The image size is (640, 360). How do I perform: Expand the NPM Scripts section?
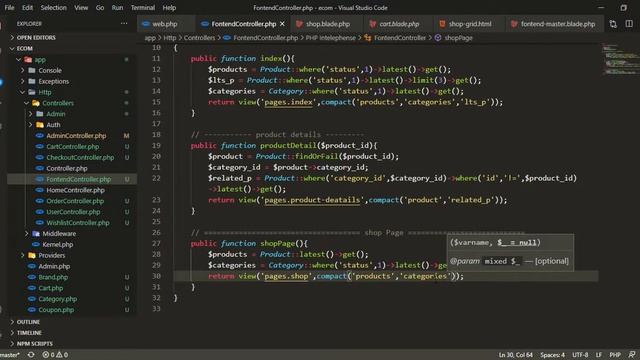(x=34, y=344)
